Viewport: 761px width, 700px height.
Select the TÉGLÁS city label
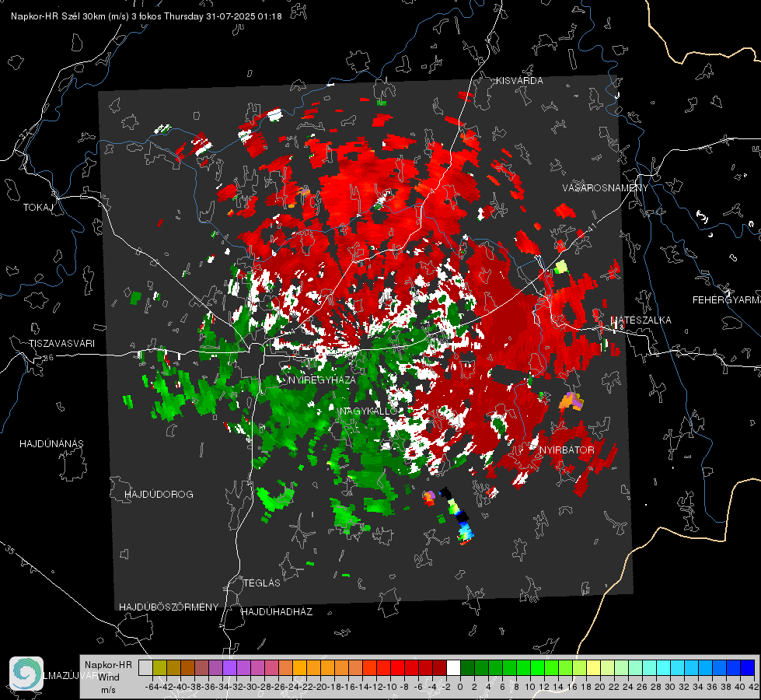(262, 583)
